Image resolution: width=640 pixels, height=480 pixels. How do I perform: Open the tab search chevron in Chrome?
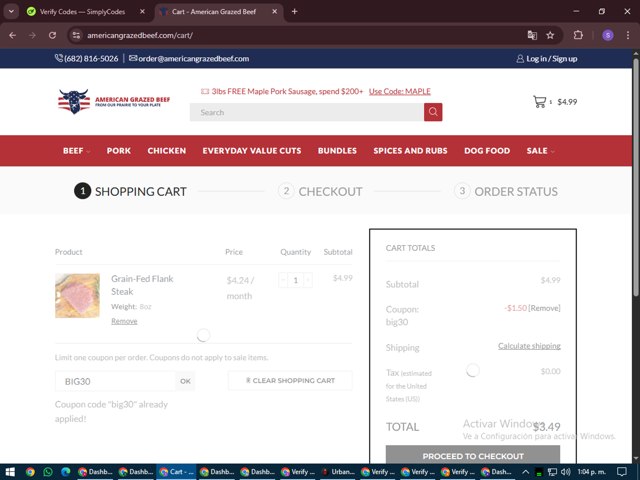click(x=11, y=11)
